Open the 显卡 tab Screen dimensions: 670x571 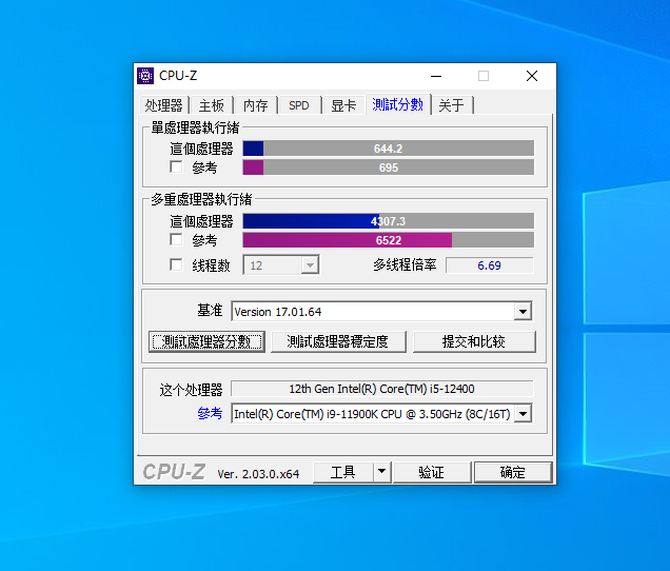point(343,106)
